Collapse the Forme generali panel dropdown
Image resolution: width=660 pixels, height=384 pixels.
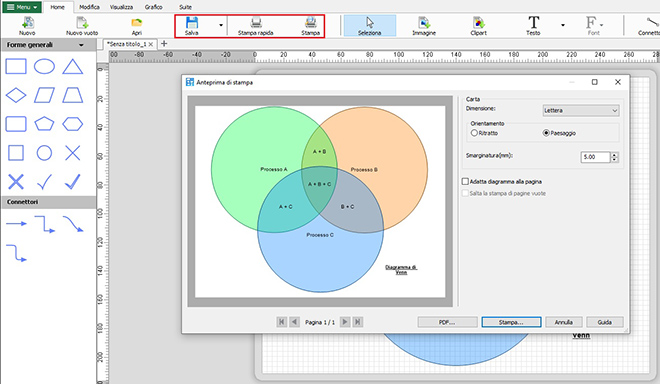[x=81, y=45]
